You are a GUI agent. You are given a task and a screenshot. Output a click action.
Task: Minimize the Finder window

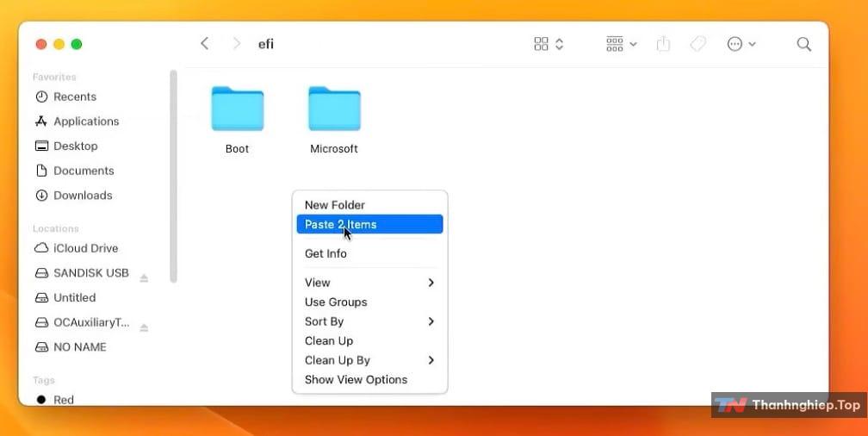coord(59,44)
